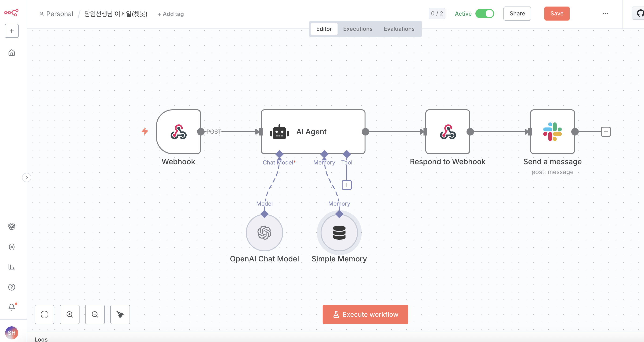Click the Share button
The width and height of the screenshot is (644, 342).
(517, 14)
